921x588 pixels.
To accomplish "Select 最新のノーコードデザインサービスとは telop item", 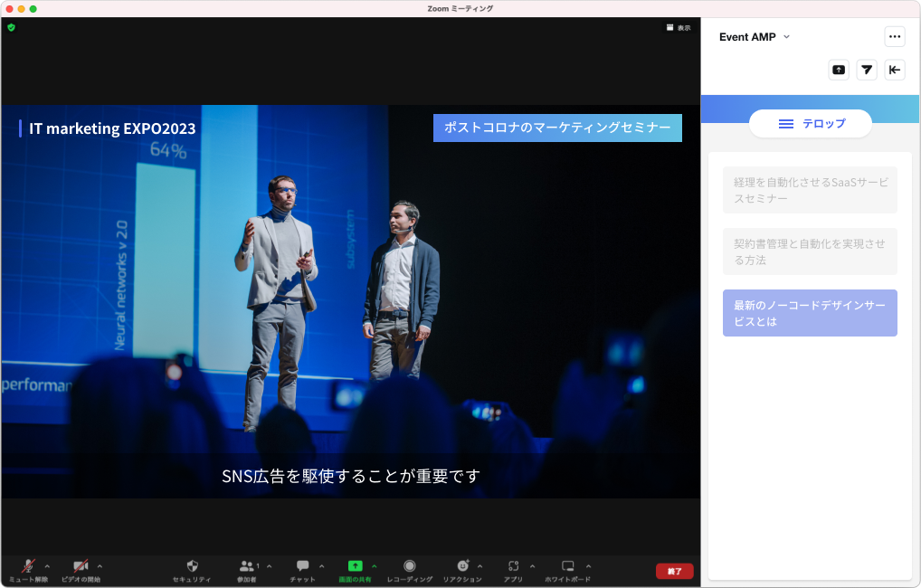I will click(810, 313).
